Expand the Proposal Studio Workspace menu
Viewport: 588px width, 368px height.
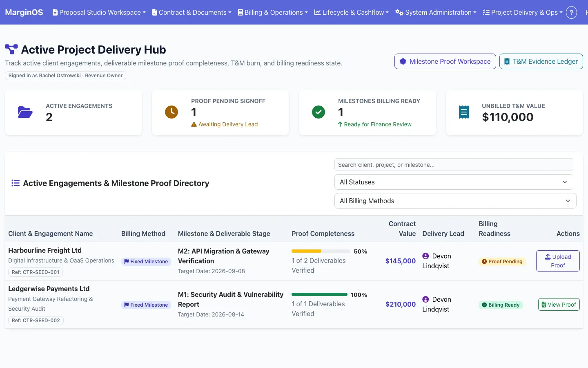99,12
